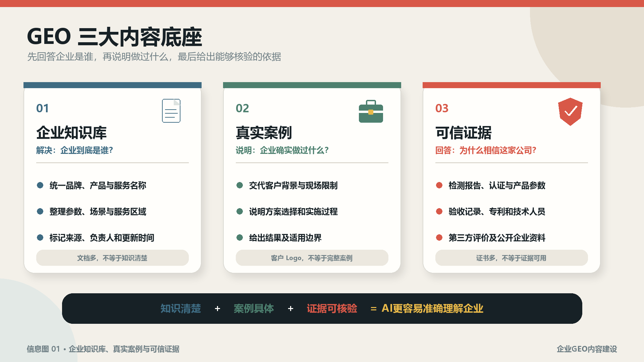Click the footer text 企业GEO内容建设
The image size is (644, 362).
(587, 349)
